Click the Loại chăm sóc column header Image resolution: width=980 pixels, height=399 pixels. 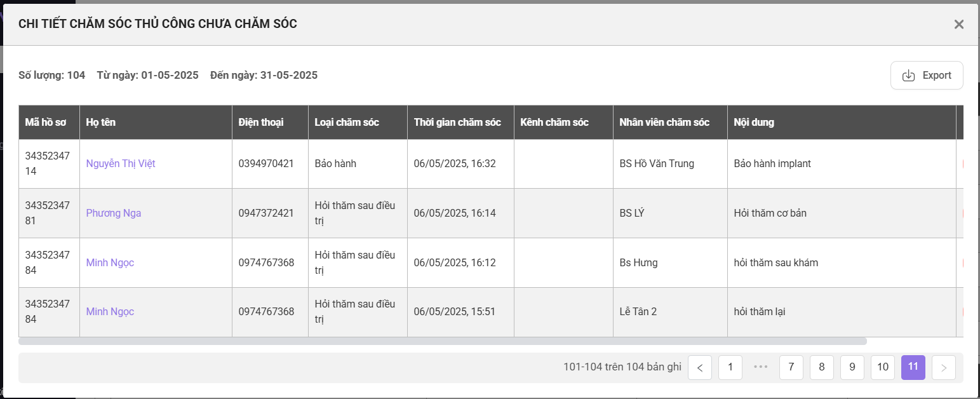pos(347,123)
